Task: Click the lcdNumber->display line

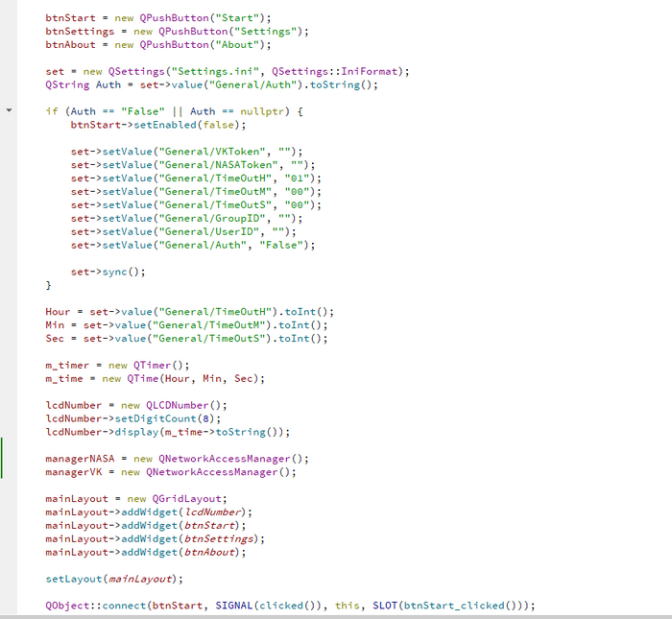Action: tap(168, 432)
